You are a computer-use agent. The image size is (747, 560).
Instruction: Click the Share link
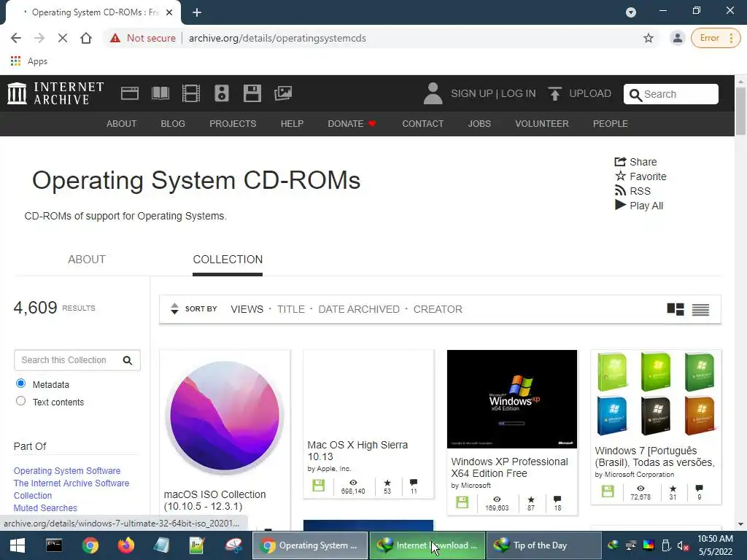635,162
